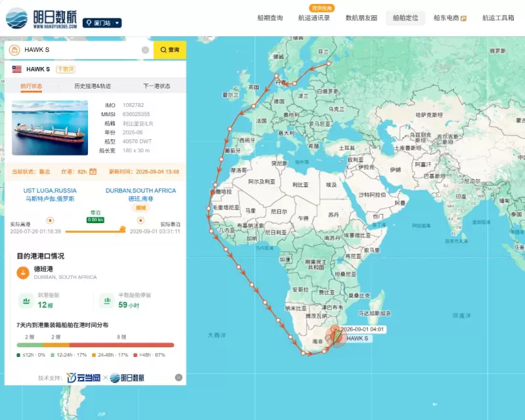
Task: Clear the search field with the gray clear icon
Action: click(145, 50)
